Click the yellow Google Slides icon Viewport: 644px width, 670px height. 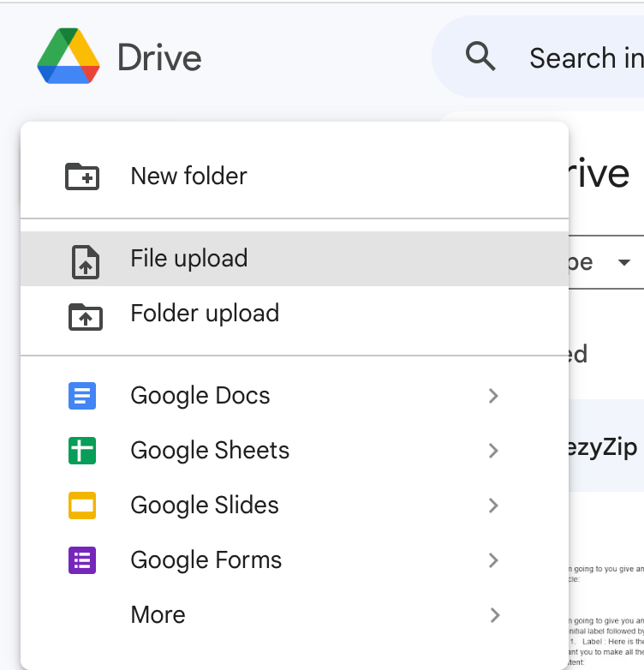click(82, 505)
